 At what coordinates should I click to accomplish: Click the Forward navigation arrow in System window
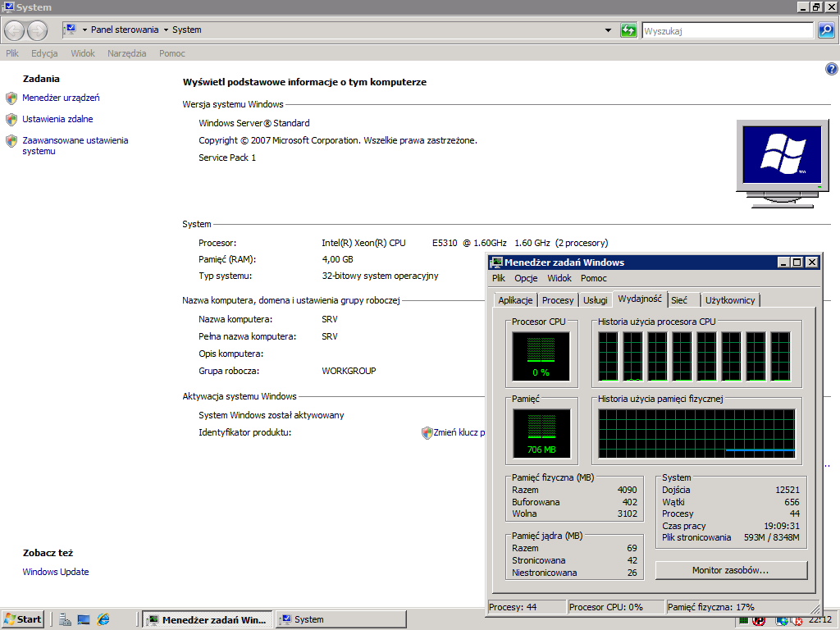pyautogui.click(x=38, y=30)
